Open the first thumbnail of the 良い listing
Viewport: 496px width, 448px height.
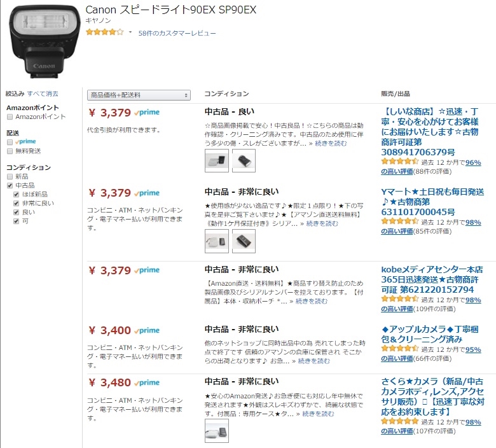217,161
